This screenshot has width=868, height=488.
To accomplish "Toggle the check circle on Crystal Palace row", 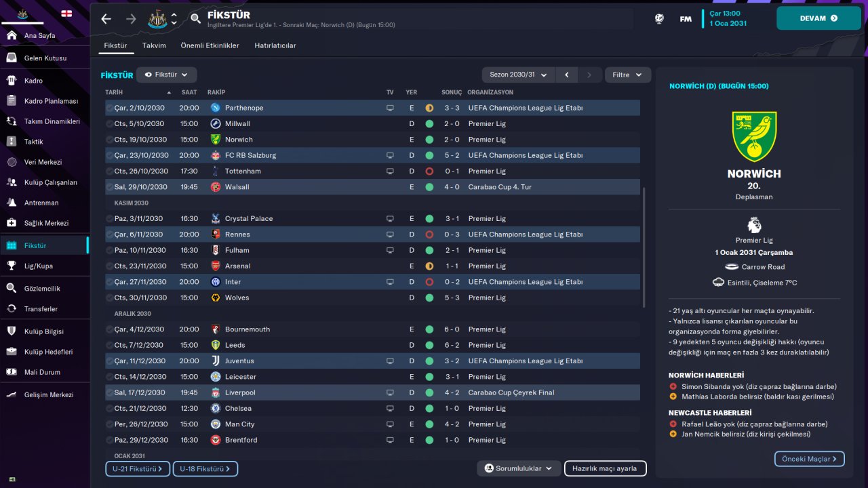I will coord(110,219).
